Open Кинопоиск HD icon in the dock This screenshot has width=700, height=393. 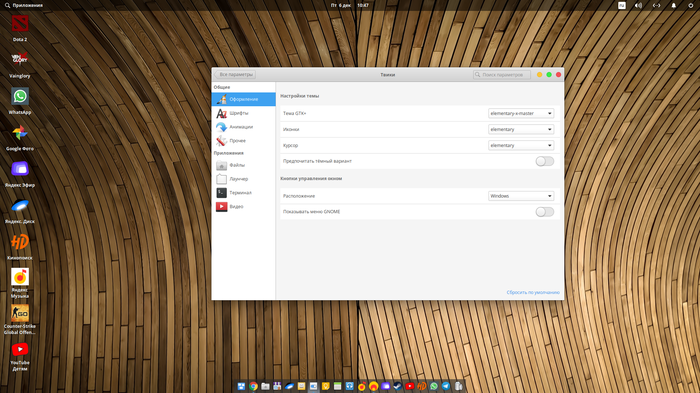421,386
